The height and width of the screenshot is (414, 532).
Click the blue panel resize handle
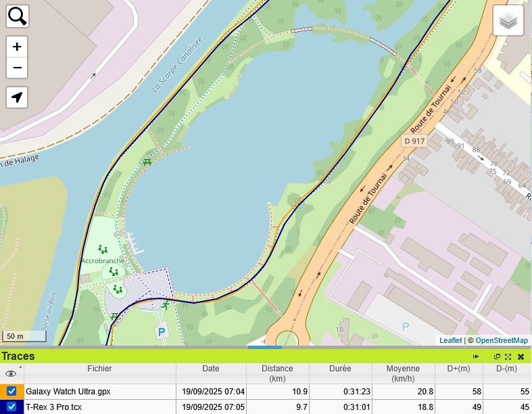[x=264, y=348]
